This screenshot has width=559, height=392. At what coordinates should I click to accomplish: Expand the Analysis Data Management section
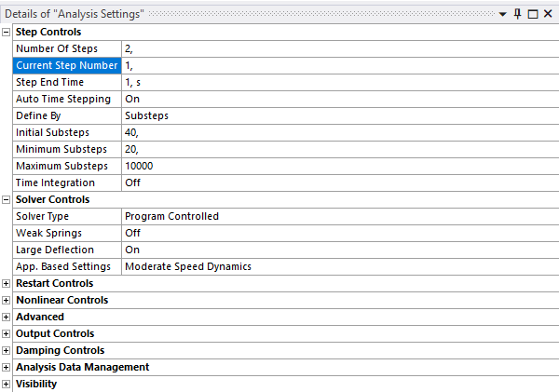point(7,367)
